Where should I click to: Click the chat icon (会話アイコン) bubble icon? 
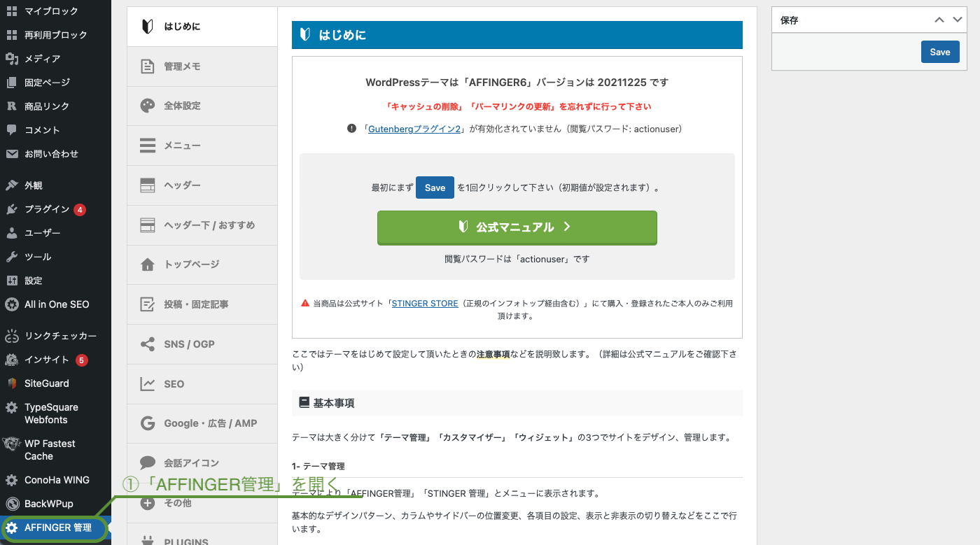(x=148, y=462)
